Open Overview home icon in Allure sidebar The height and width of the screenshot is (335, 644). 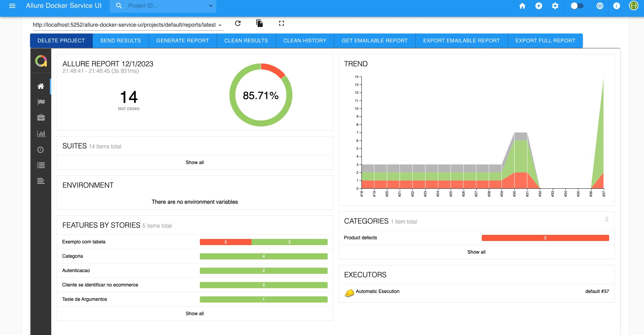41,86
